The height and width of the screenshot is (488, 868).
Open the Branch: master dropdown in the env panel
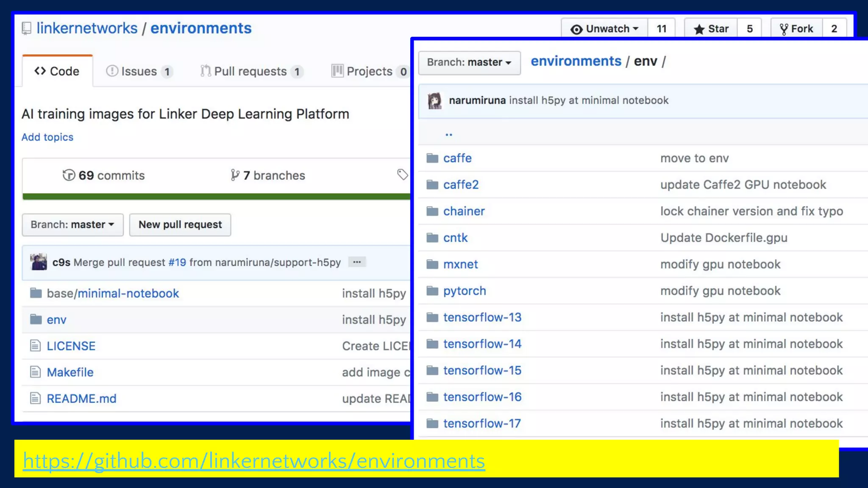click(469, 63)
